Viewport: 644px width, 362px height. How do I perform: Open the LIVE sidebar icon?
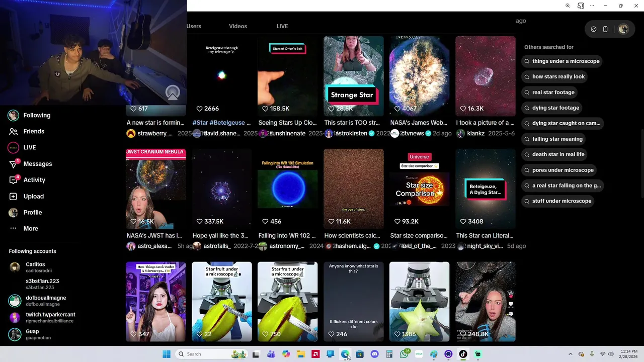pos(14,147)
